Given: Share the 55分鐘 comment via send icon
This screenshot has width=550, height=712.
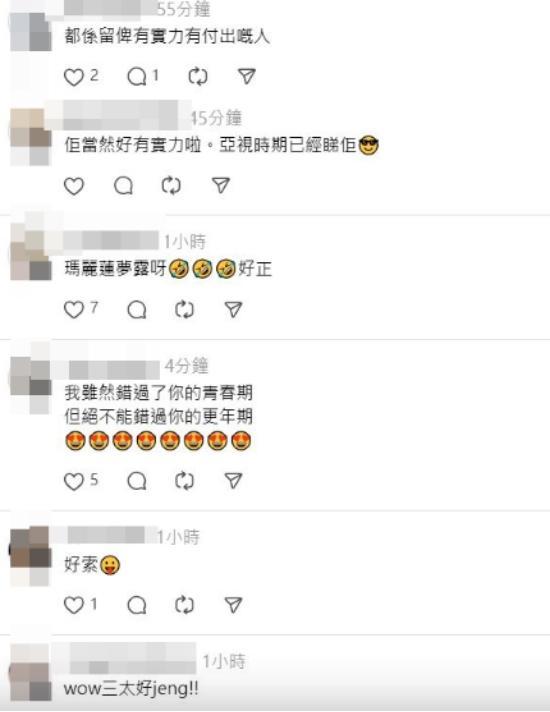Looking at the screenshot, I should coord(247,76).
